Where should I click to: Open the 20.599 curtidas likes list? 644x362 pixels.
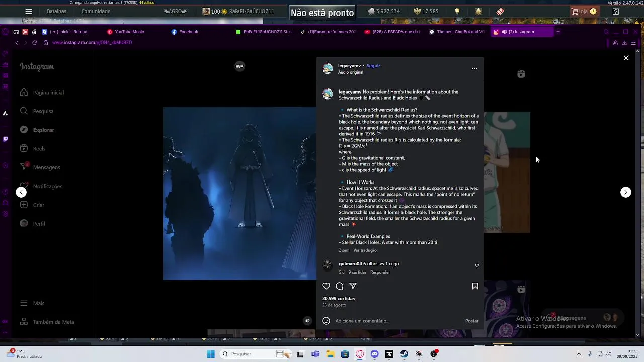338,299
